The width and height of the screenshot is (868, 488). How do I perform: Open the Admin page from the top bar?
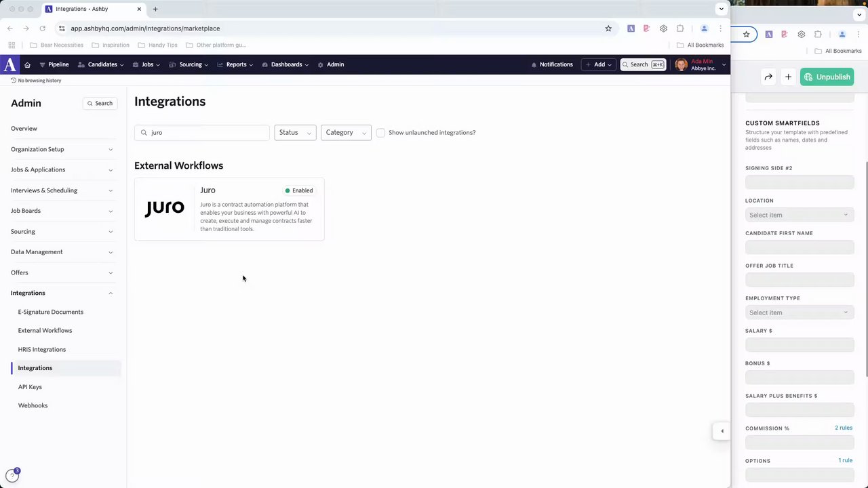click(x=331, y=64)
